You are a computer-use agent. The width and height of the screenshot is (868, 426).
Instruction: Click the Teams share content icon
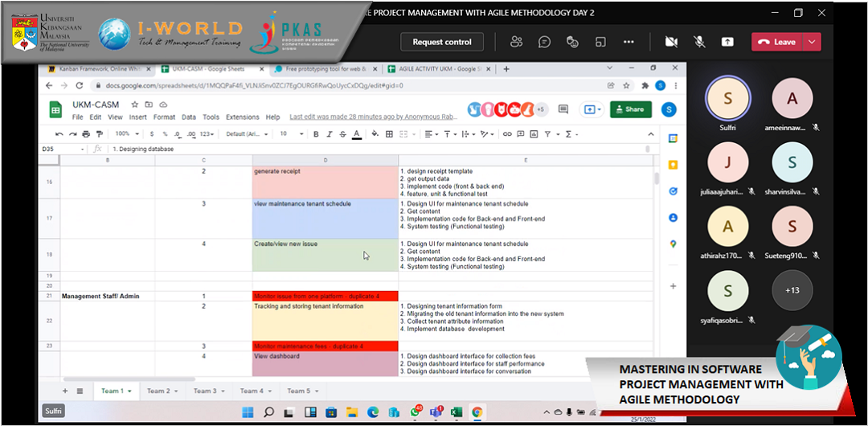point(727,42)
